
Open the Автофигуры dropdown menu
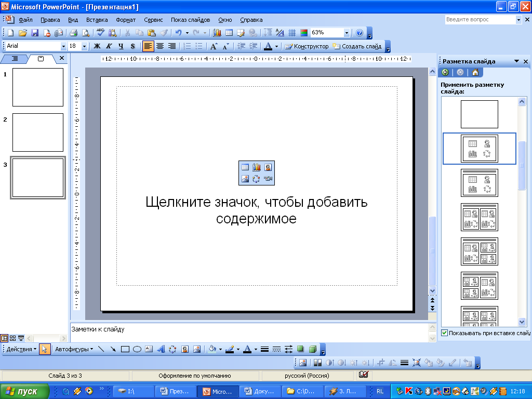click(74, 349)
